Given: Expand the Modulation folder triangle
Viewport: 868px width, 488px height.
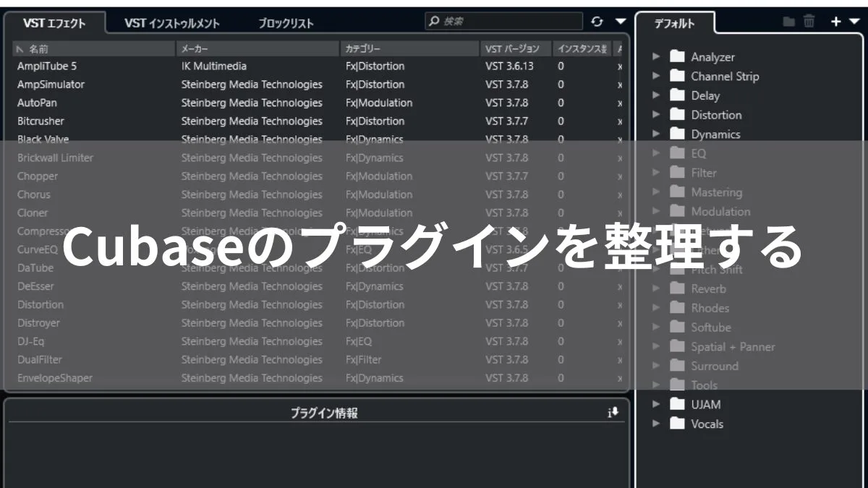Looking at the screenshot, I should coord(657,212).
